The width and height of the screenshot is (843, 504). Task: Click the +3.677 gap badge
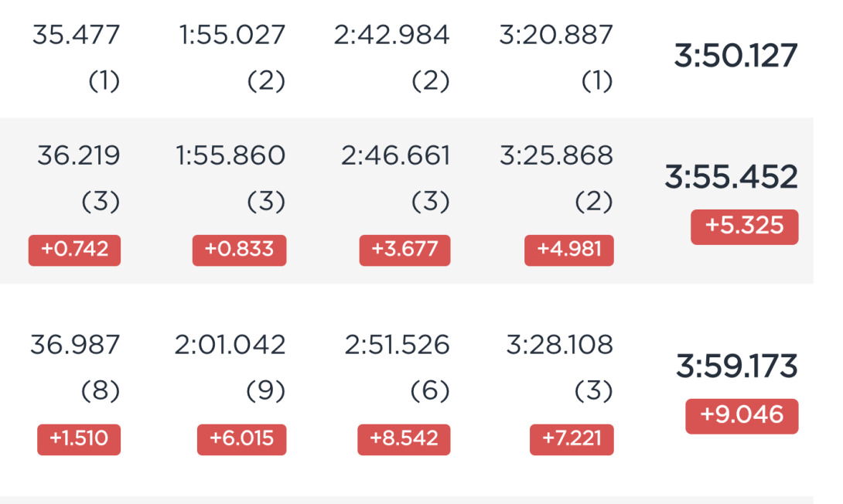tap(404, 250)
